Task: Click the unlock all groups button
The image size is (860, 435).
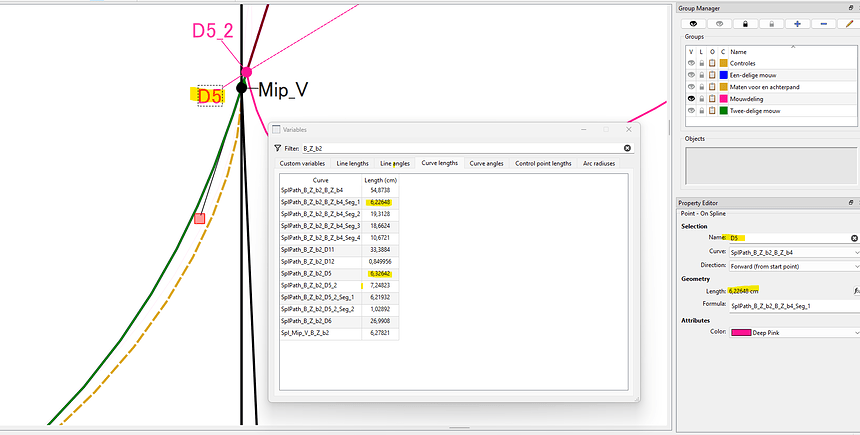Action: (770, 23)
